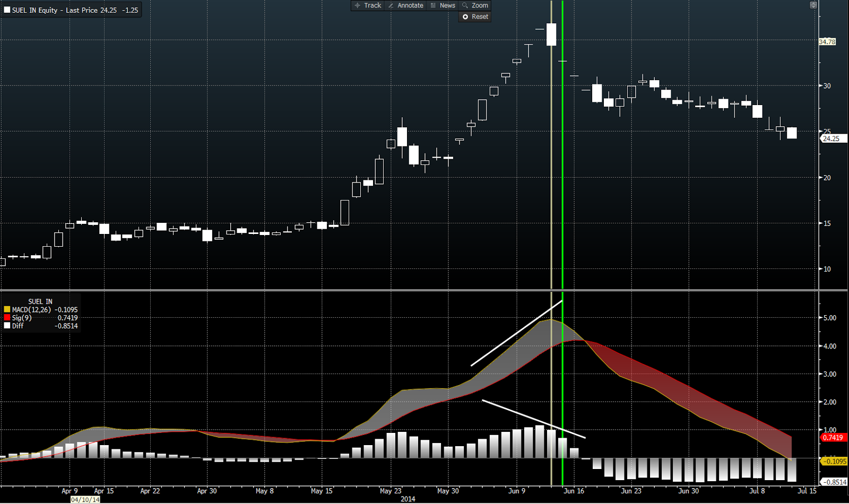
Task: Click the Track toolbar label
Action: pos(372,5)
